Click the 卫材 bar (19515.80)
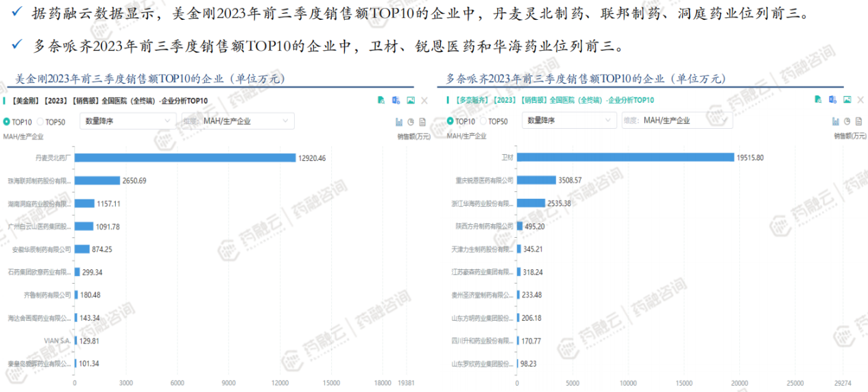 [x=625, y=158]
